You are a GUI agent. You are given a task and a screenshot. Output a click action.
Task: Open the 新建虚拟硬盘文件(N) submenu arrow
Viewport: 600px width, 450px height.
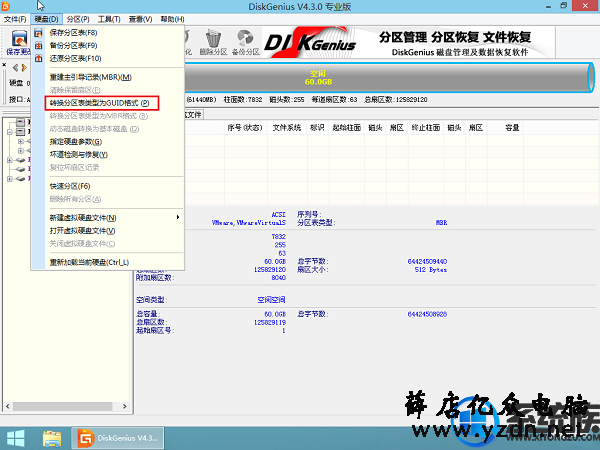tap(178, 217)
